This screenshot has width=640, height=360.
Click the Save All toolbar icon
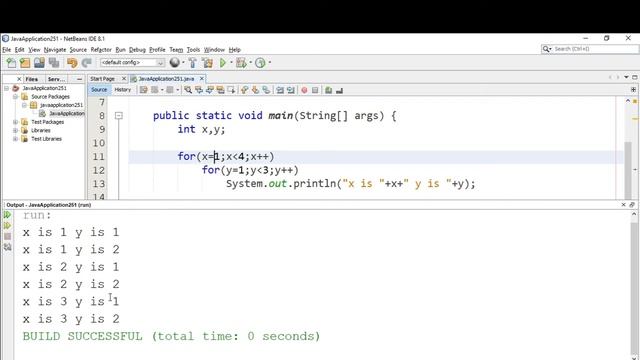54,62
